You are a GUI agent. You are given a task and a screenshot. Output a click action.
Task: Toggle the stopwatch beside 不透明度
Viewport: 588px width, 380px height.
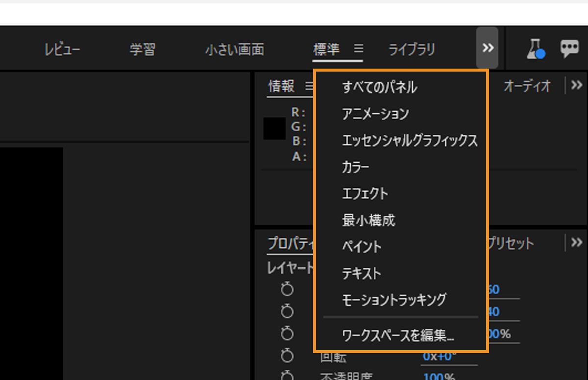pos(287,377)
